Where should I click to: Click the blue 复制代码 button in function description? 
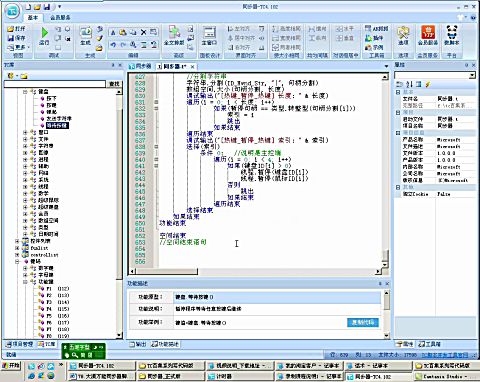coord(363,322)
